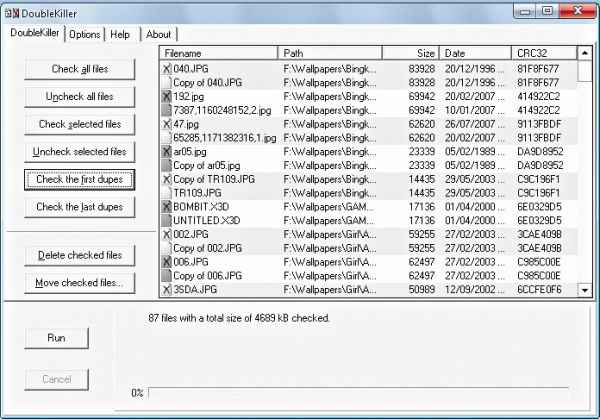Uncheck the 192.jpg file checkbox
The image size is (600, 419).
coord(166,96)
